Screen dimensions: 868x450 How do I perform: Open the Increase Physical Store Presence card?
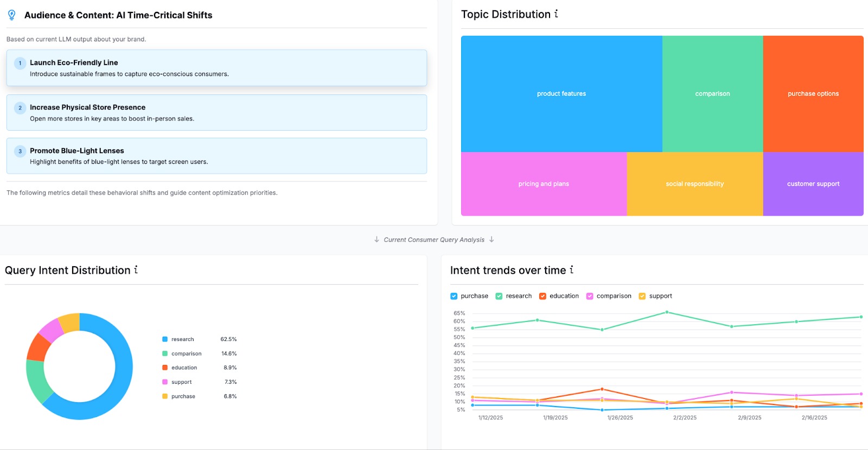click(216, 113)
